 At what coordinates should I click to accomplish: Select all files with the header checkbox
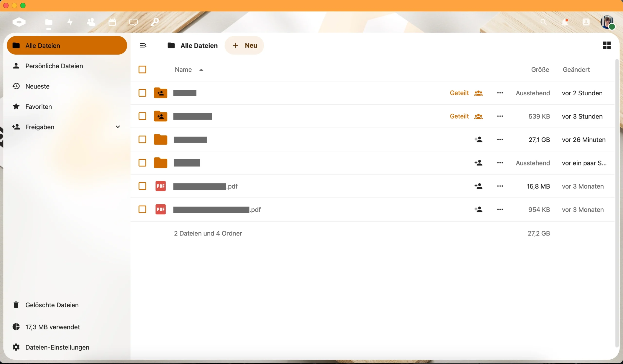143,69
